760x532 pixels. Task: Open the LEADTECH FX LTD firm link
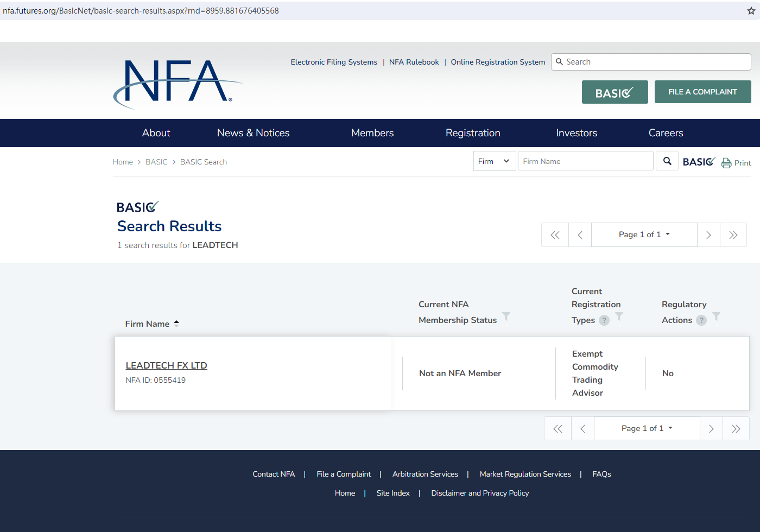point(166,365)
